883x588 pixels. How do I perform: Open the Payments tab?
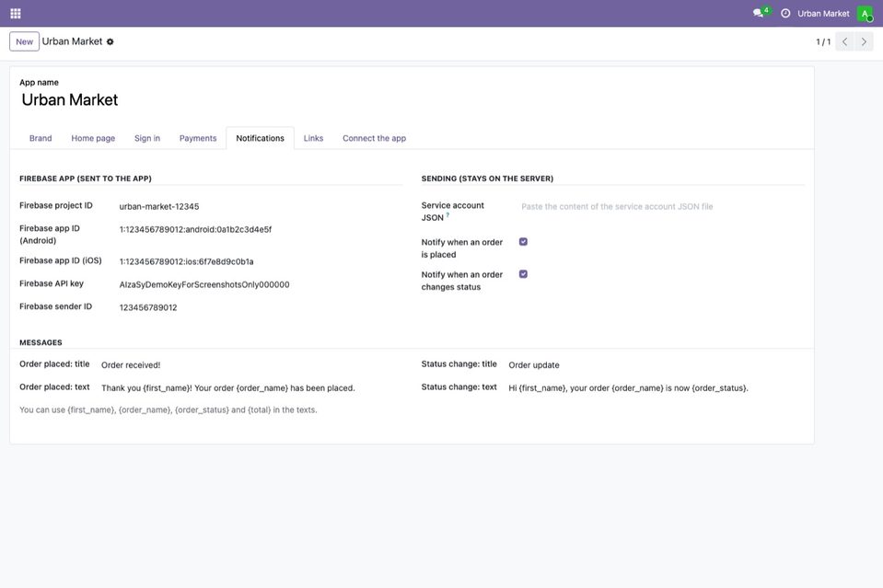pos(198,138)
